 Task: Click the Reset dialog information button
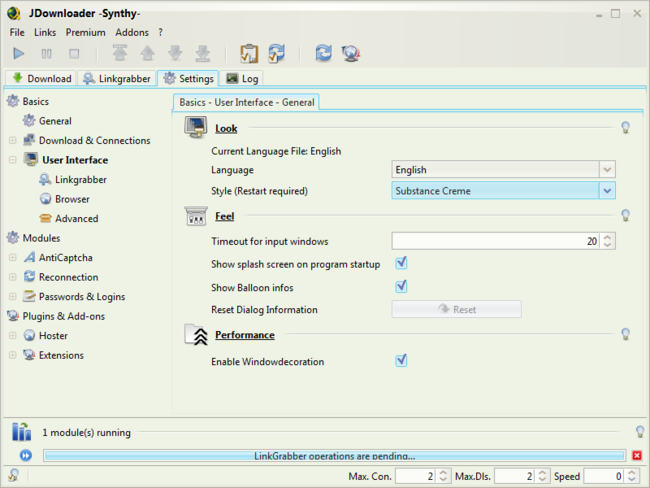[456, 309]
